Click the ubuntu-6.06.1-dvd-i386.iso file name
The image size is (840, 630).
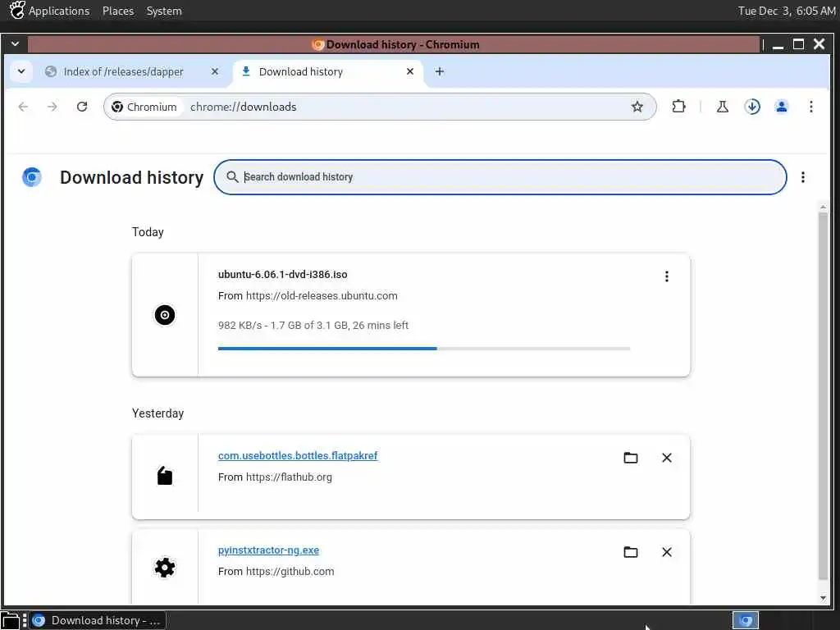(282, 274)
